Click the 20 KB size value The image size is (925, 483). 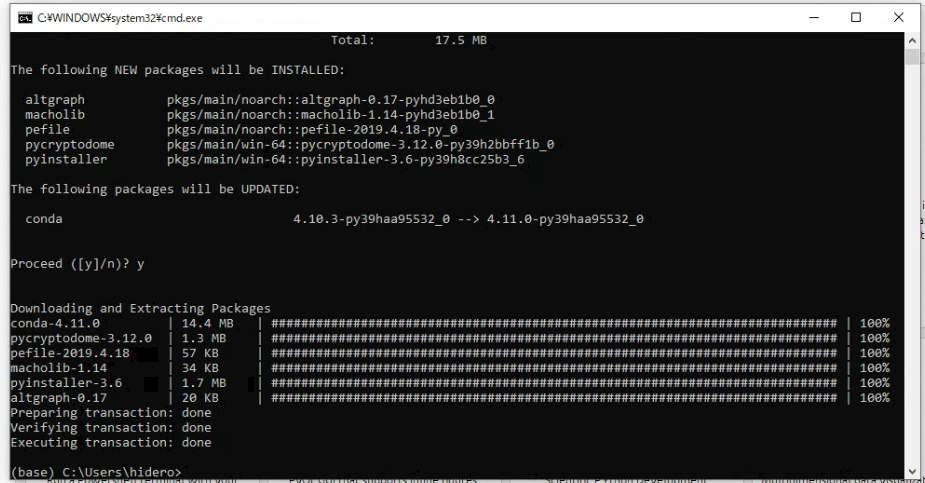coord(200,397)
